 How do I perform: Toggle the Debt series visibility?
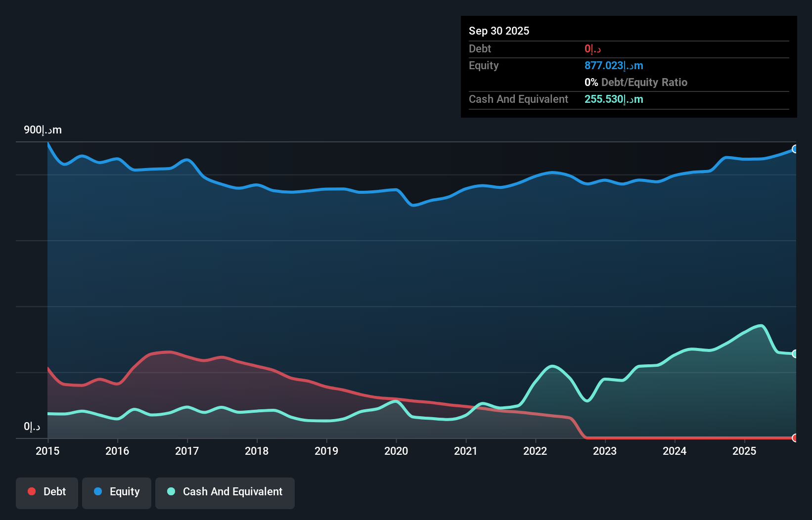click(x=47, y=493)
